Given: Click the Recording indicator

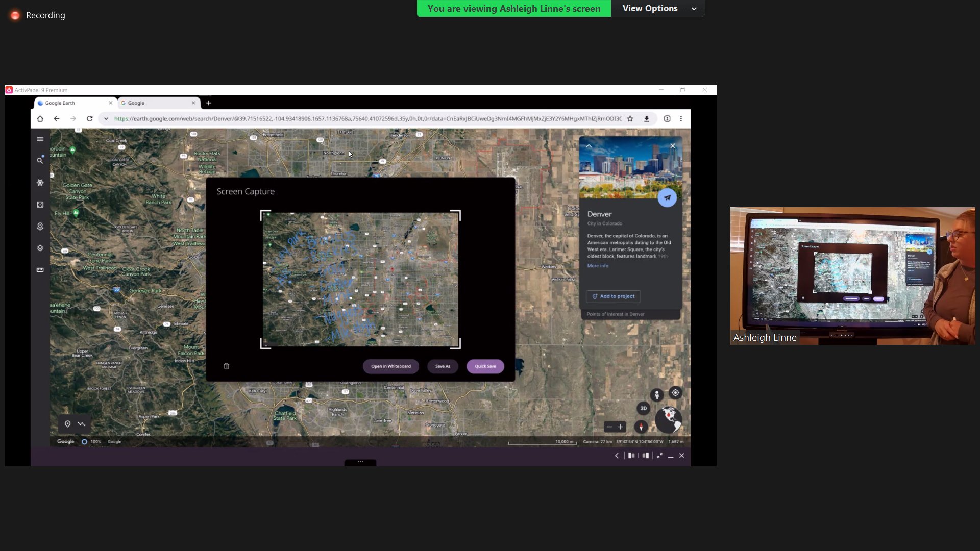Looking at the screenshot, I should click(38, 15).
